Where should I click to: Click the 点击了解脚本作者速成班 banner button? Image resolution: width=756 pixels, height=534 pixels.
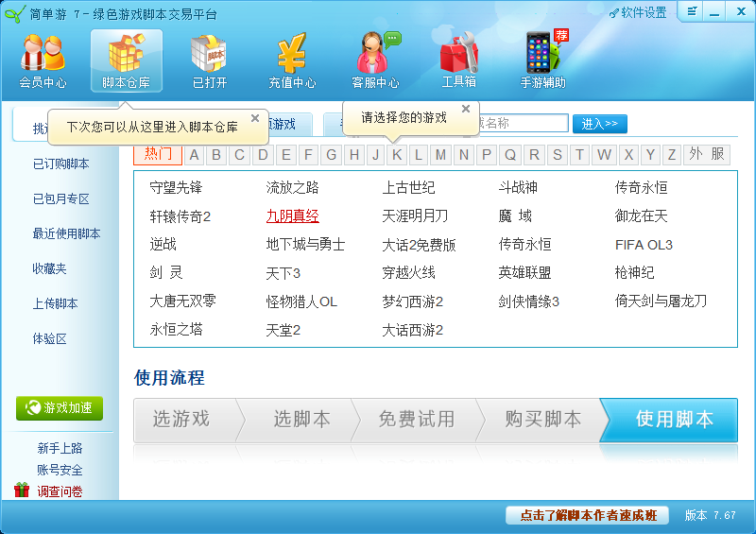coord(587,515)
